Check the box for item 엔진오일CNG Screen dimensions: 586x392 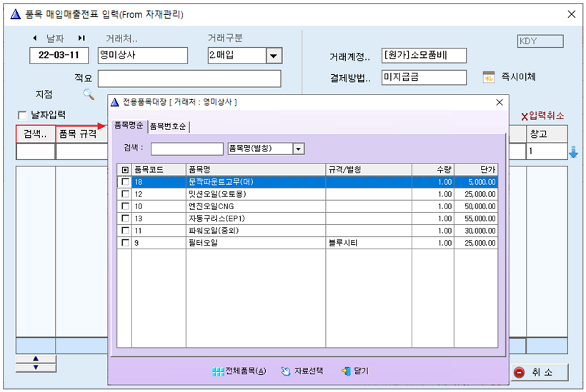pyautogui.click(x=125, y=206)
